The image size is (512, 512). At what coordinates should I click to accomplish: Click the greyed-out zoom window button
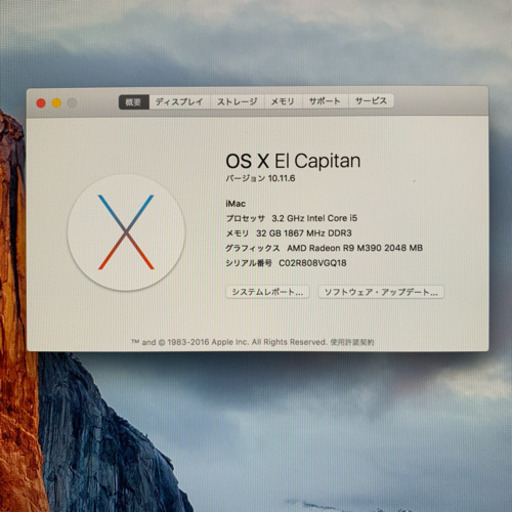[x=72, y=103]
